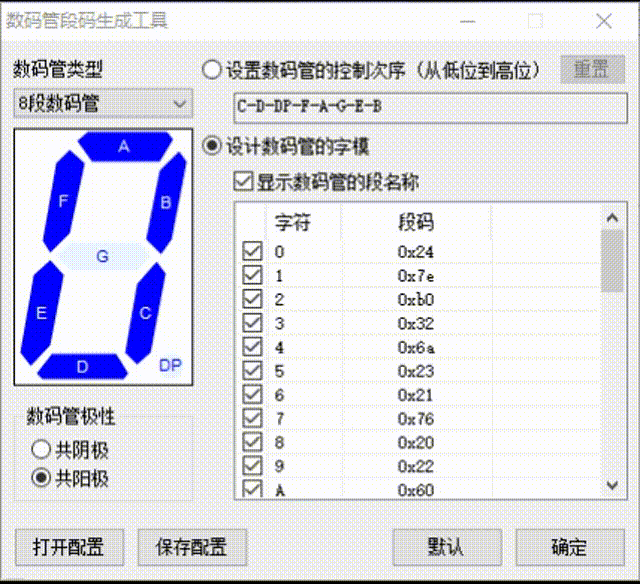The width and height of the screenshot is (640, 584).
Task: Uncheck the row for character 2
Action: tap(252, 299)
